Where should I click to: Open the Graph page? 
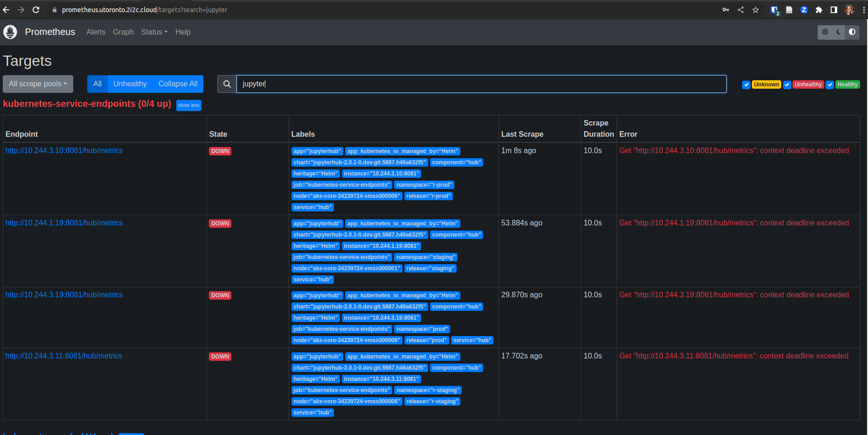coord(123,32)
